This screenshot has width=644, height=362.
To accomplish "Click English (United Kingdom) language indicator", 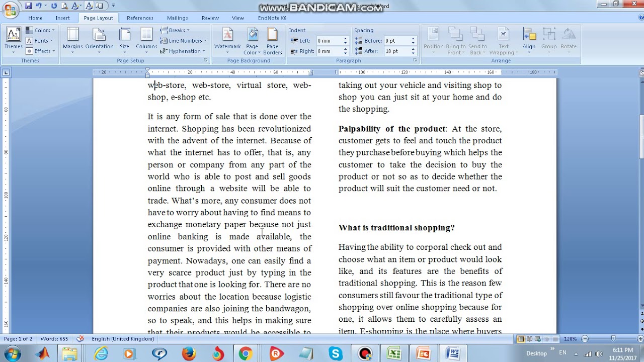I will 123,339.
